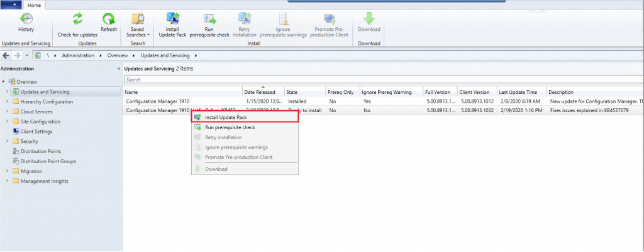Screen dimensions: 644x252
Task: Expand Site Configuration folder
Action: click(x=8, y=121)
